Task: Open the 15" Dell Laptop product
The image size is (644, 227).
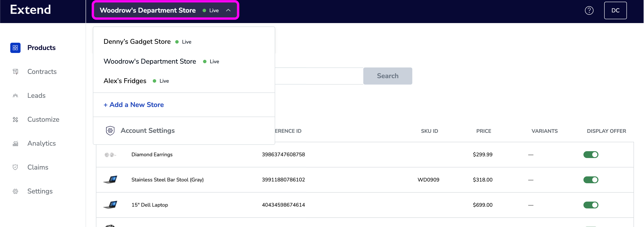Action: pos(150,205)
